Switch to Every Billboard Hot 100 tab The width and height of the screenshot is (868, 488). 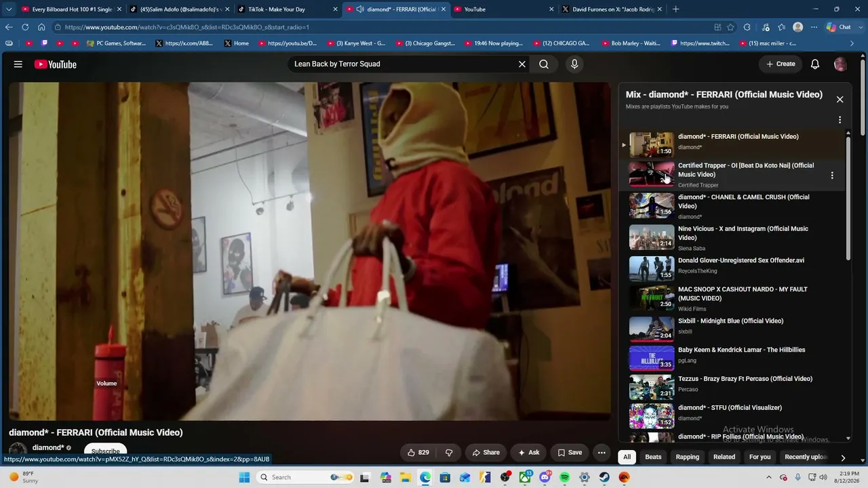pos(71,9)
